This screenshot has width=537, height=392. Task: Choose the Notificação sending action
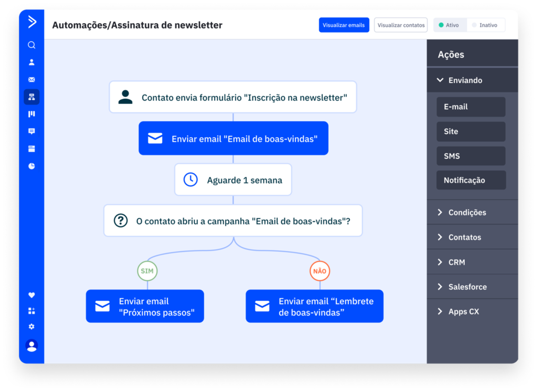(471, 180)
